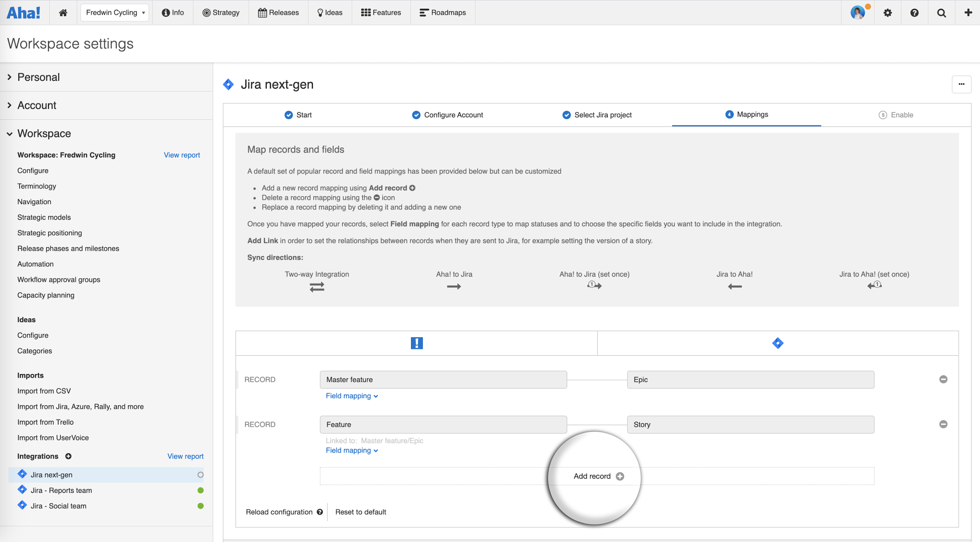The image size is (980, 542).
Task: Remove the Master feature to Epic mapping
Action: pyautogui.click(x=944, y=379)
